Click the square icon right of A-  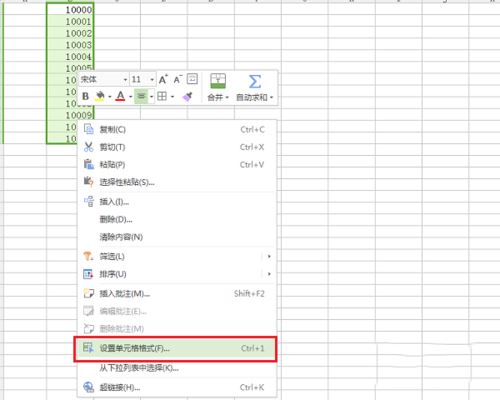point(192,79)
